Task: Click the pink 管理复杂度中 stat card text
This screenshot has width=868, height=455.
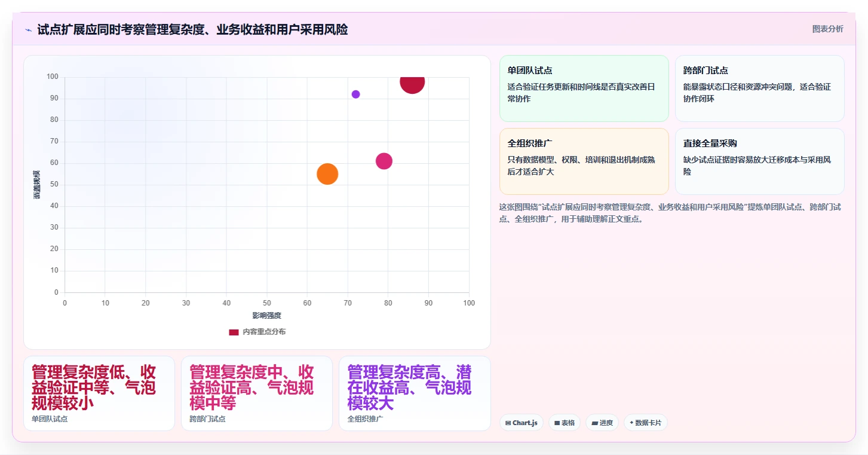Action: coord(251,387)
